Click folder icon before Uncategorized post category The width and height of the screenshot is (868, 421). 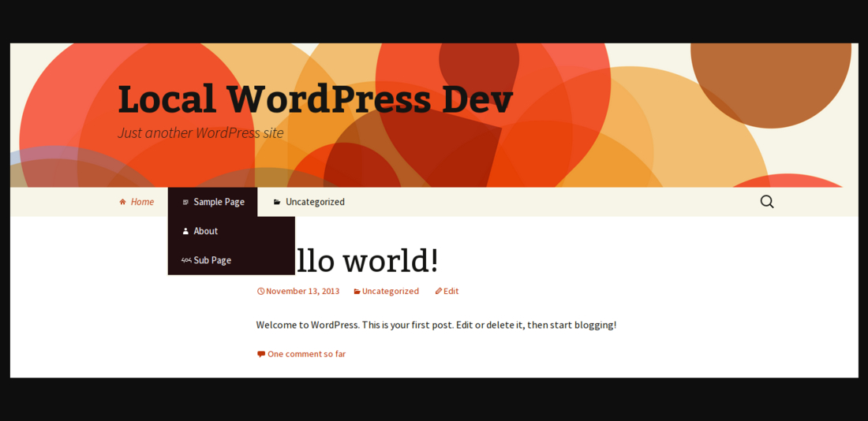coord(357,292)
